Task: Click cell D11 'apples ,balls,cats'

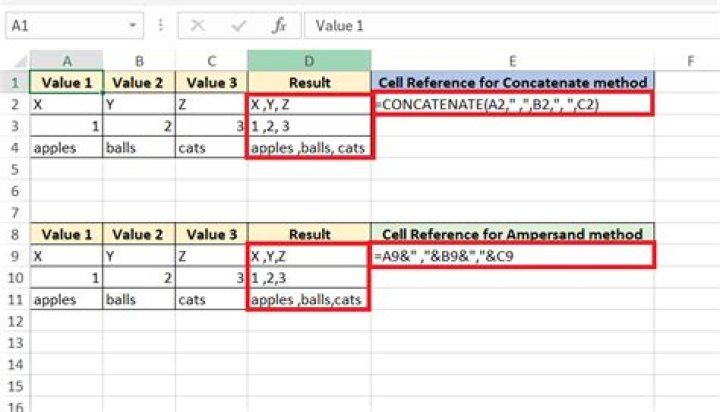Action: point(308,299)
